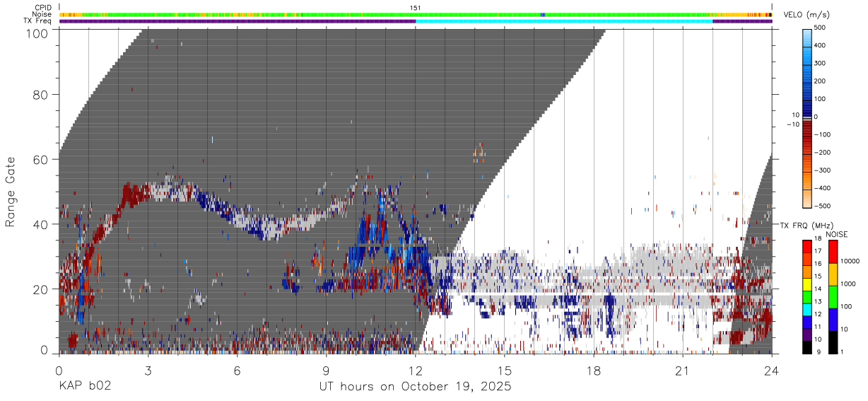The image size is (868, 401).
Task: Click TX frequency scale label '12'
Action: (818, 314)
